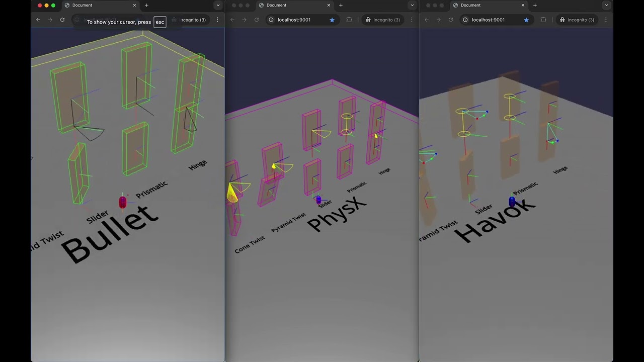This screenshot has height=362, width=644.
Task: Click the large PhysX label on the floor
Action: click(x=337, y=214)
